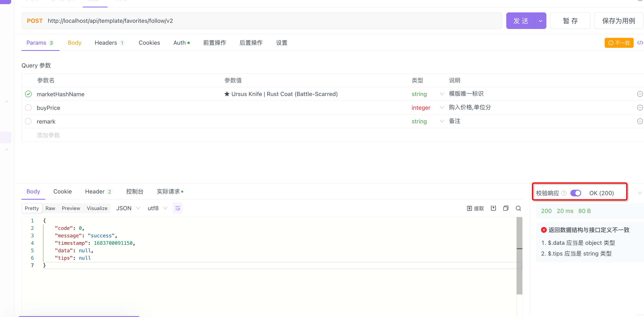Enable the buyPrice parameter checkbox
644x317 pixels.
(x=28, y=108)
